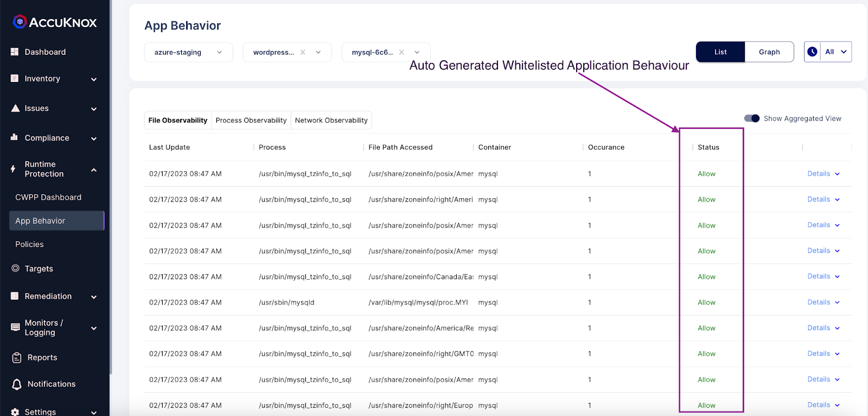This screenshot has height=416, width=868.
Task: Expand the Monitors / Logging chevron
Action: [x=94, y=328]
